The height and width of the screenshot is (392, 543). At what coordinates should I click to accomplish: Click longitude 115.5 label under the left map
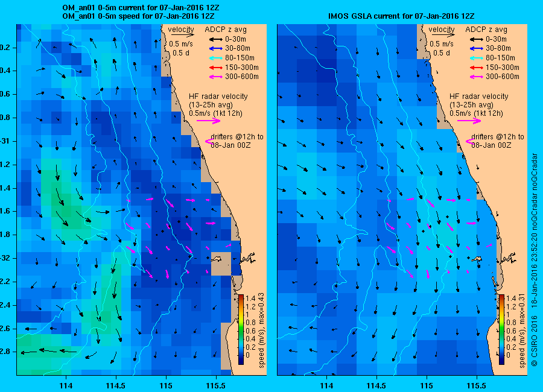pyautogui.click(x=216, y=386)
